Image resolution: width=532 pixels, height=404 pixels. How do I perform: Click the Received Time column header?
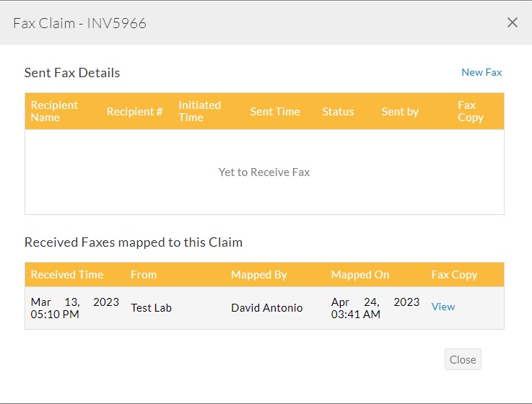point(67,275)
